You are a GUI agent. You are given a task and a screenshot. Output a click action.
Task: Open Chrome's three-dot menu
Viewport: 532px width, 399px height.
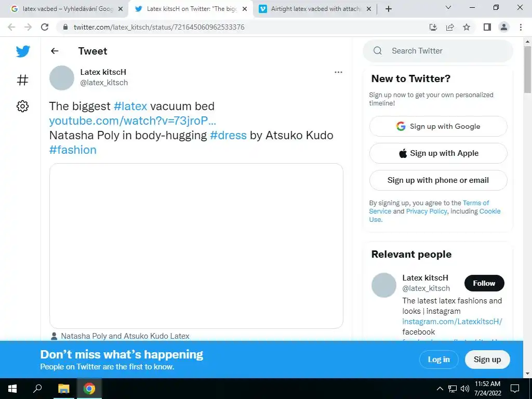(x=521, y=27)
